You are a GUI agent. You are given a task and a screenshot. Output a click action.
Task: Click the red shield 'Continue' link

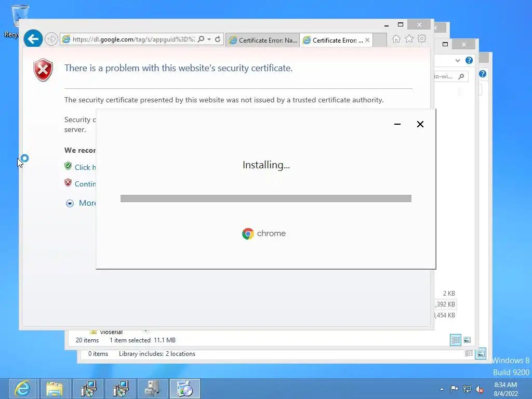tap(85, 184)
